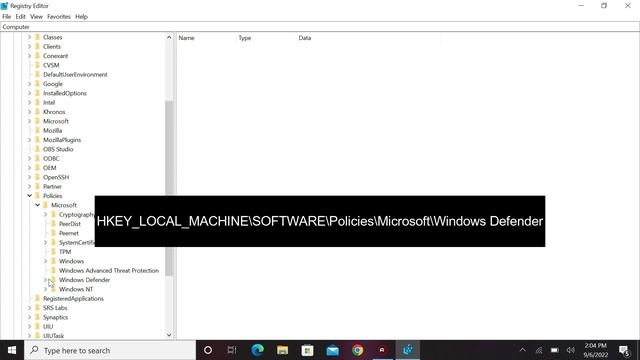Click the Computer address bar
The image size is (640, 360).
pyautogui.click(x=320, y=27)
